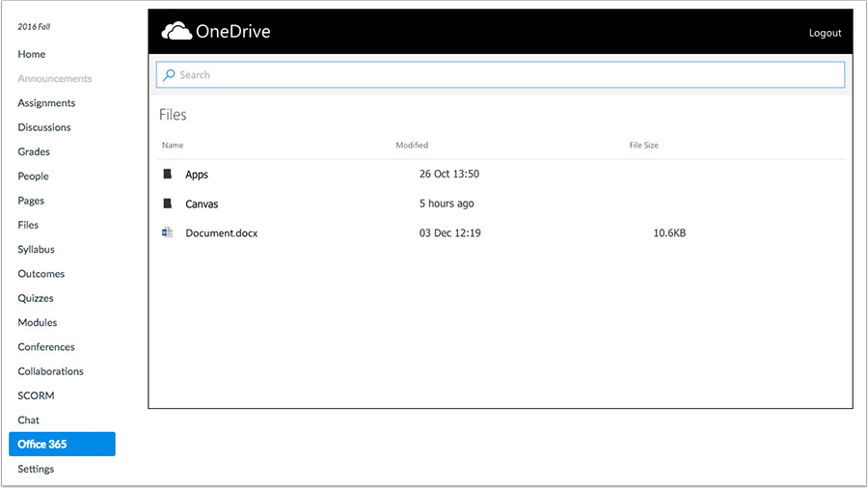Go to course Home page
The image size is (868, 488).
(32, 54)
